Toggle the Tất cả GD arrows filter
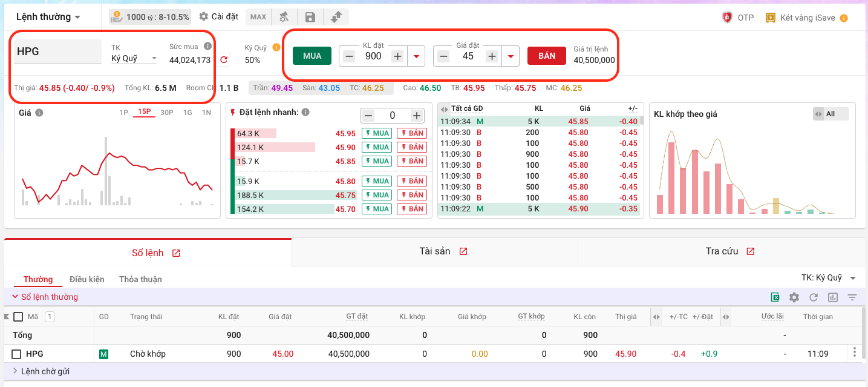 tap(445, 109)
